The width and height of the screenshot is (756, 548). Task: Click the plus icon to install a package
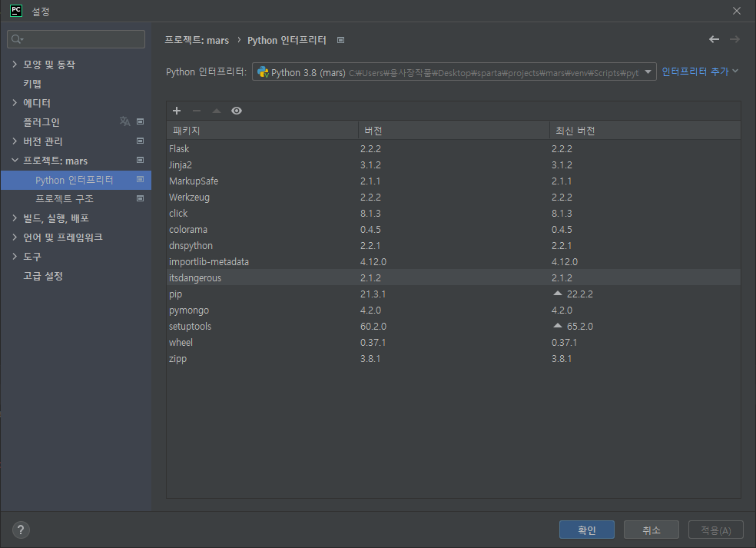(x=177, y=111)
